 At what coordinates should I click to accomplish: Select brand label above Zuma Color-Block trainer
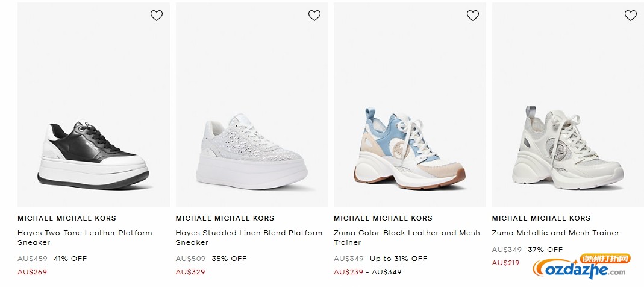click(383, 218)
